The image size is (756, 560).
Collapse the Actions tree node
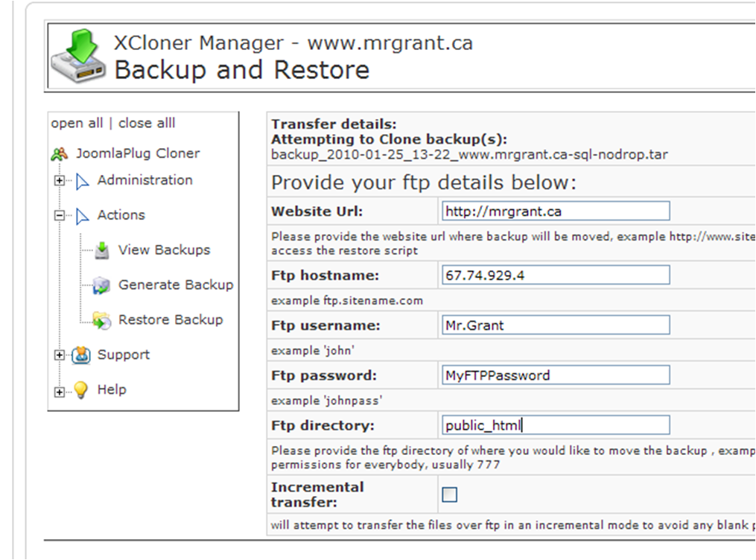click(x=60, y=216)
